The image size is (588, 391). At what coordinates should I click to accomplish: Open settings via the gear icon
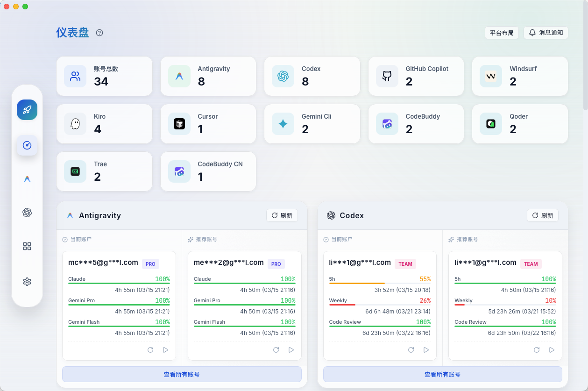coord(27,281)
